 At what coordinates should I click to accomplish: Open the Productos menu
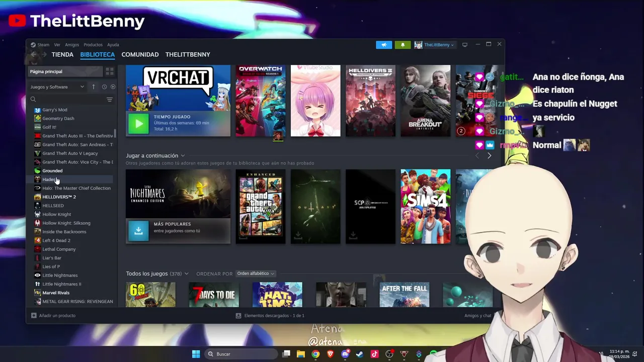93,45
